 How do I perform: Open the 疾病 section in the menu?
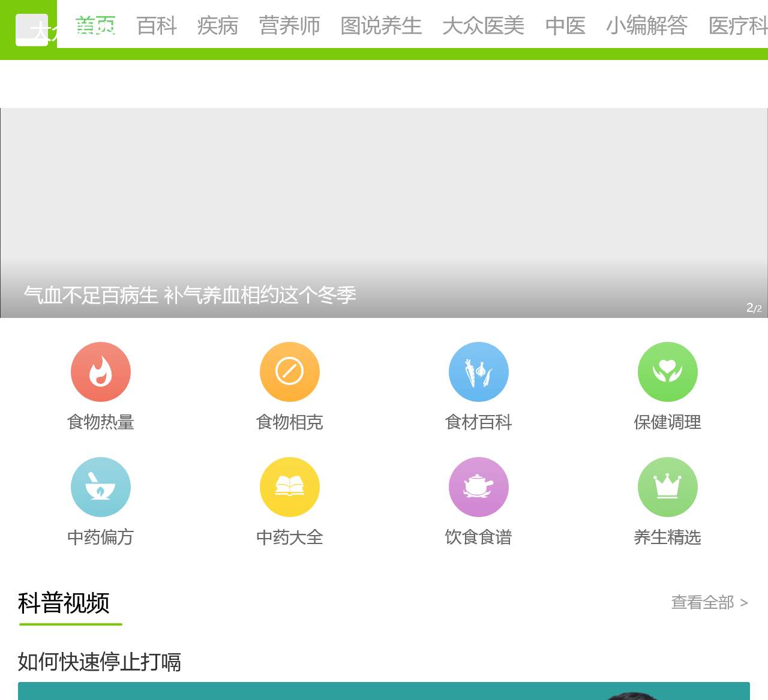coord(217,27)
